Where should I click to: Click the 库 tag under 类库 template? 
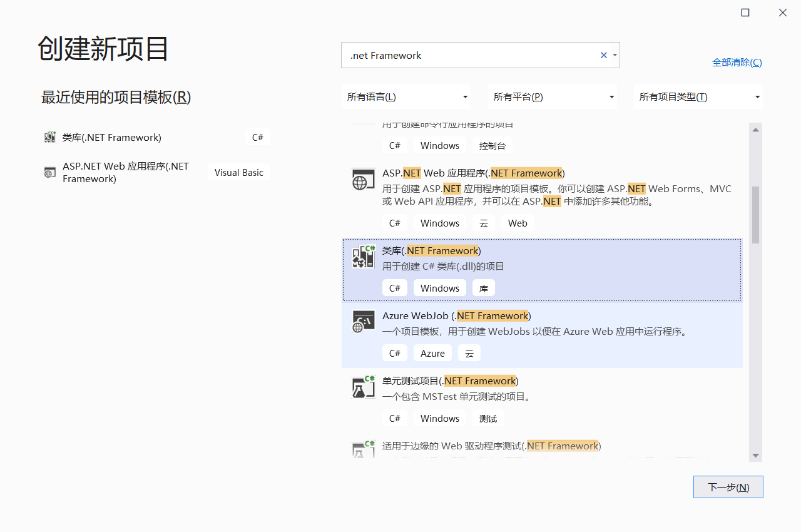(x=483, y=287)
